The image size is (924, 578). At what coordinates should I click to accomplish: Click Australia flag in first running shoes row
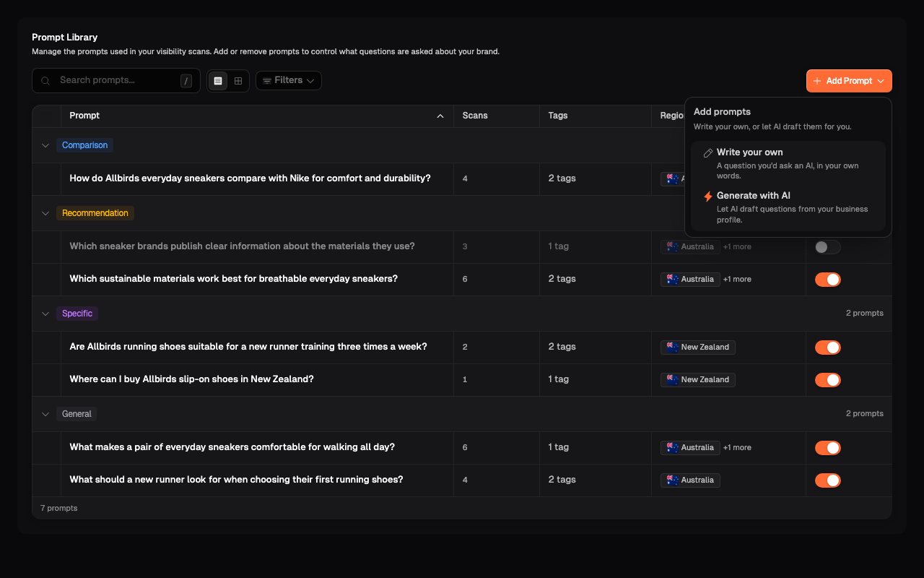tap(673, 480)
